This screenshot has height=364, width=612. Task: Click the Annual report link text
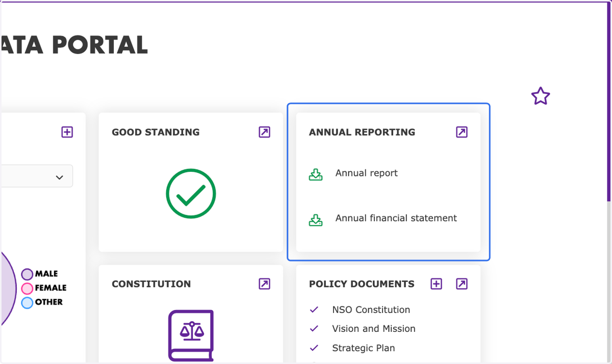point(366,173)
